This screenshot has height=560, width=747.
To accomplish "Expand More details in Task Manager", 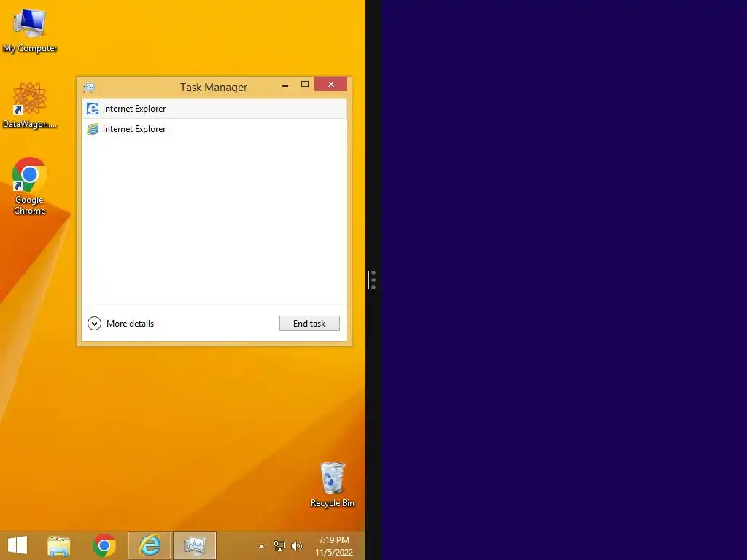I will [120, 324].
